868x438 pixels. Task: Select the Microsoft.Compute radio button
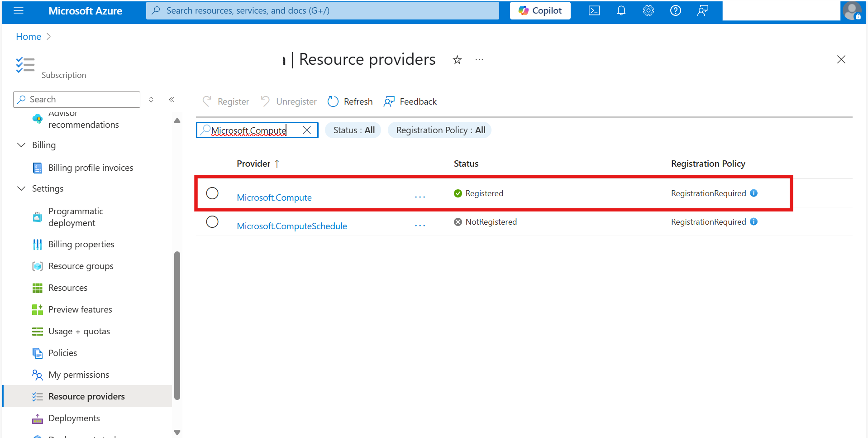[212, 193]
